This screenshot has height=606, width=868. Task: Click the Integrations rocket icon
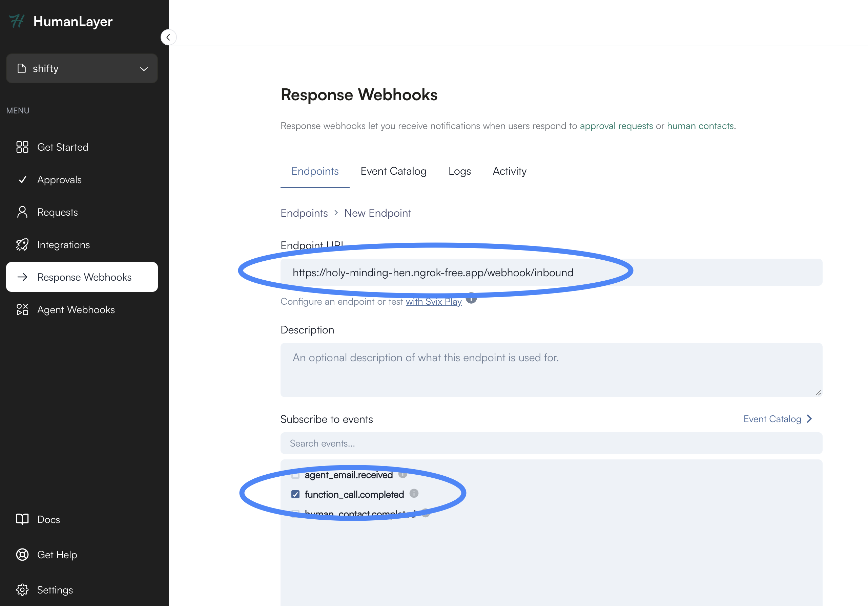22,245
